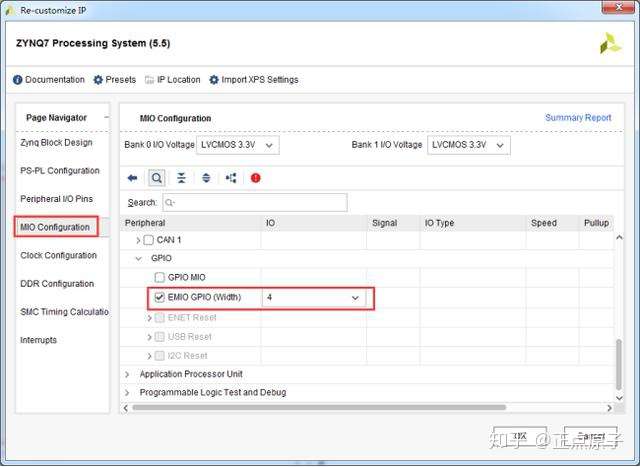Screen dimensions: 640x467
Task: Open the Bank 1 I/O Voltage dropdown
Action: tap(469, 145)
